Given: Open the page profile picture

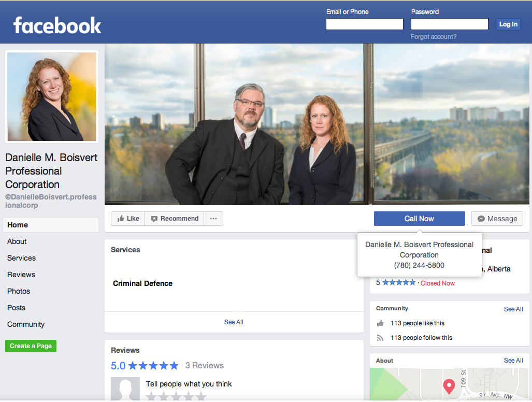Looking at the screenshot, I should [x=52, y=97].
